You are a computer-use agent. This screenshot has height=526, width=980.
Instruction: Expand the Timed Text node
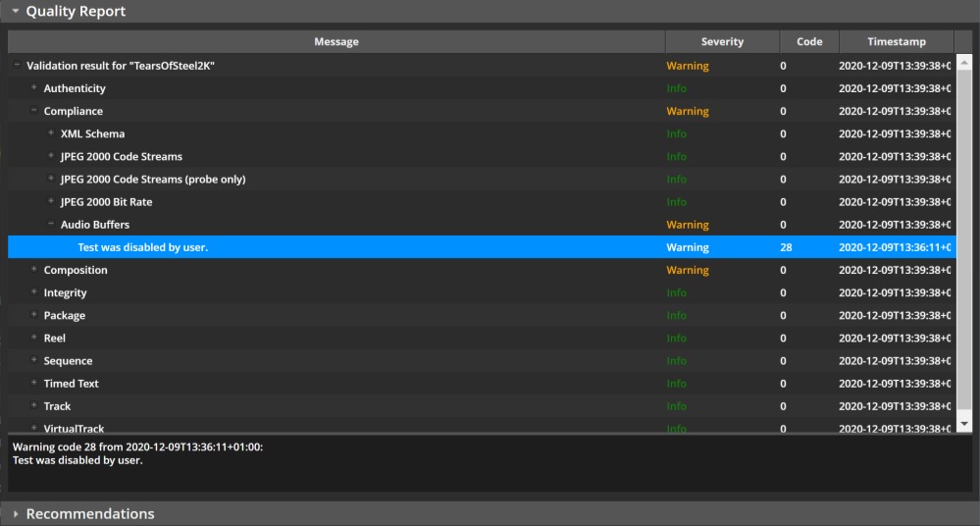34,383
